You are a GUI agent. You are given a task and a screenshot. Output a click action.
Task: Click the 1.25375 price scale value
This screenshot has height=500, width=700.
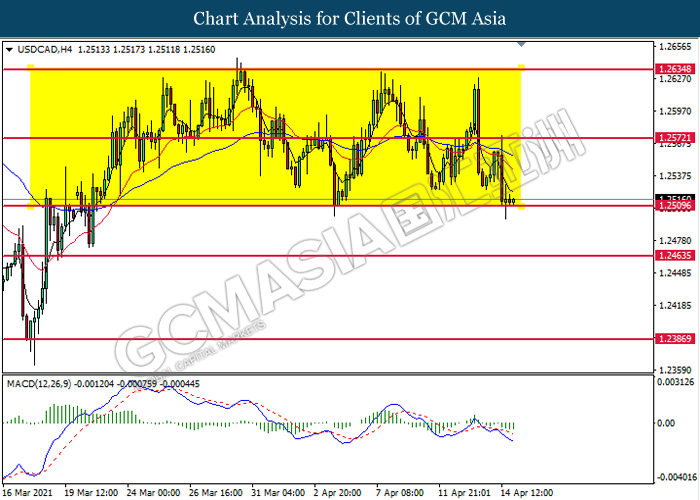[675, 176]
